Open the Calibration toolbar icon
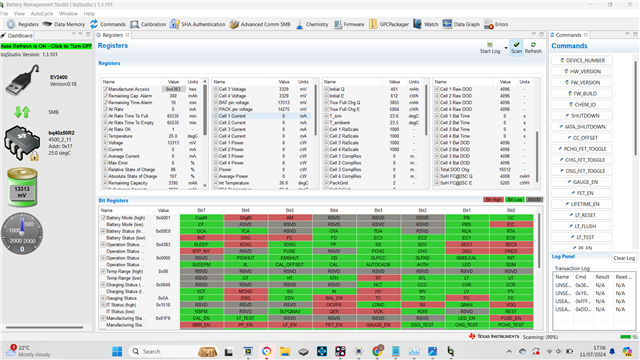The image size is (640, 360). (135, 24)
